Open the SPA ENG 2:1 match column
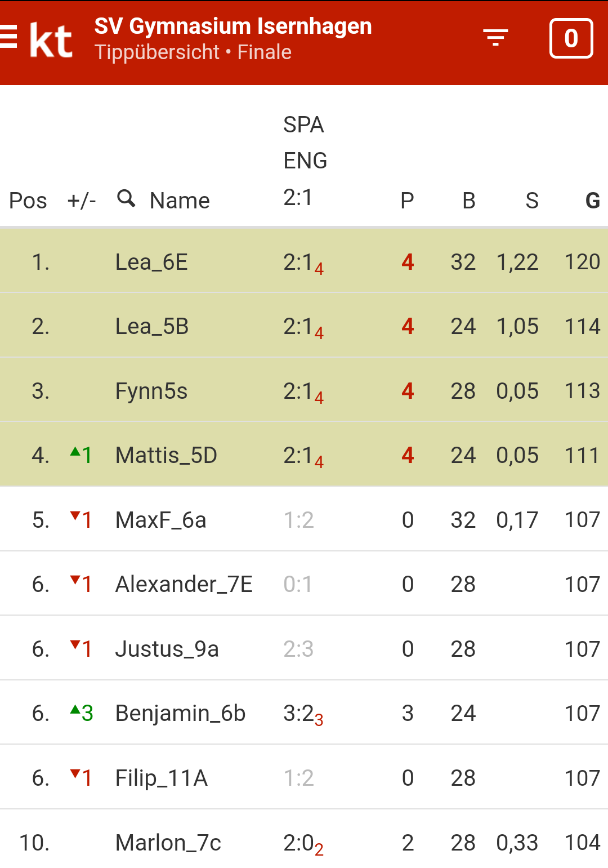This screenshot has height=868, width=608. 305,161
